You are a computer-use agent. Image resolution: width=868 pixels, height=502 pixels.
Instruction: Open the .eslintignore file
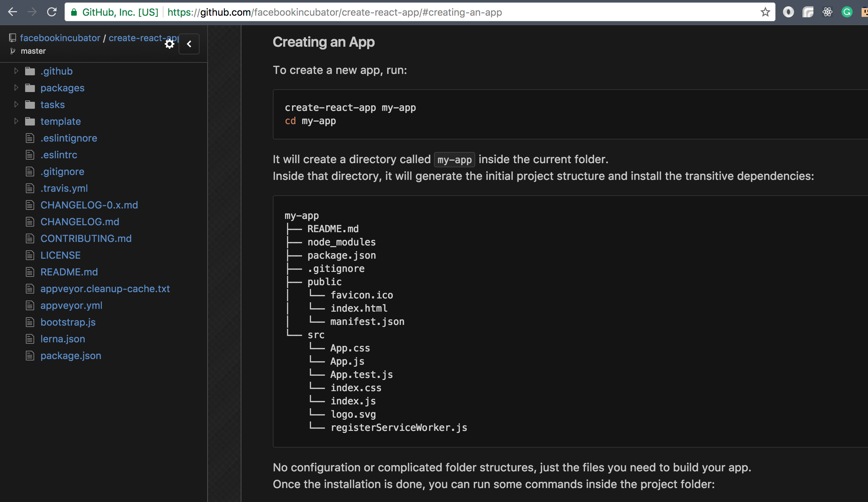tap(69, 138)
